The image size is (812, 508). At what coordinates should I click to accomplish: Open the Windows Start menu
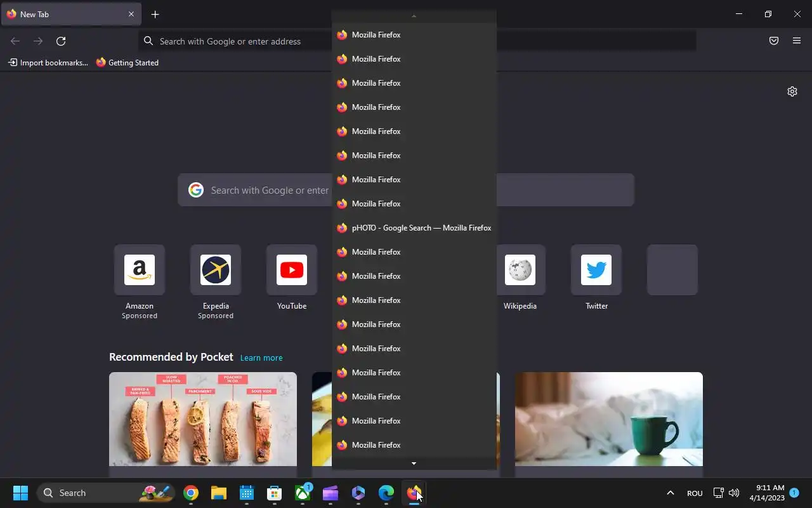pos(20,493)
